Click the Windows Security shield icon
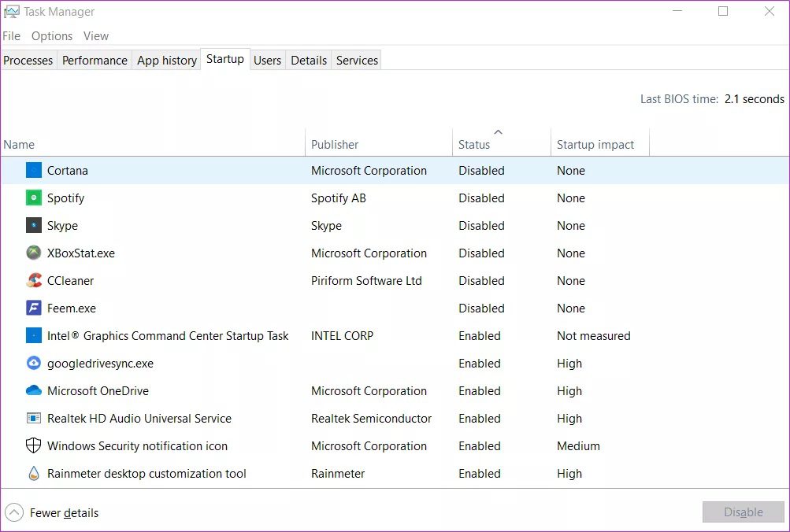790x532 pixels. point(34,445)
